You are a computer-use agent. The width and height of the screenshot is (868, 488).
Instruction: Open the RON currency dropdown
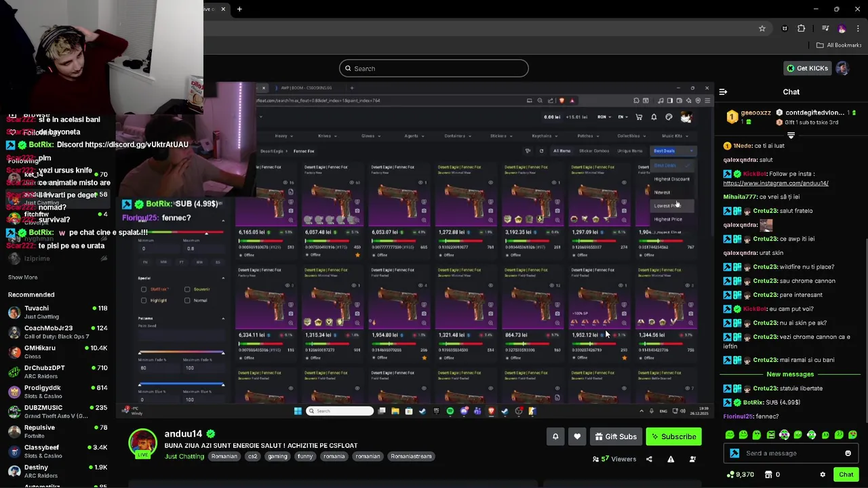pos(604,117)
